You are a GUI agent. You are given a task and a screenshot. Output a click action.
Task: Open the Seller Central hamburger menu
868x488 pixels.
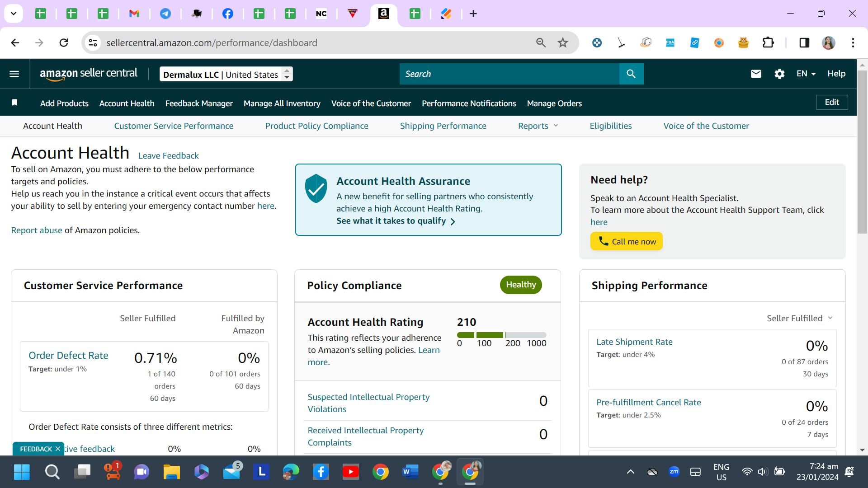(x=14, y=74)
